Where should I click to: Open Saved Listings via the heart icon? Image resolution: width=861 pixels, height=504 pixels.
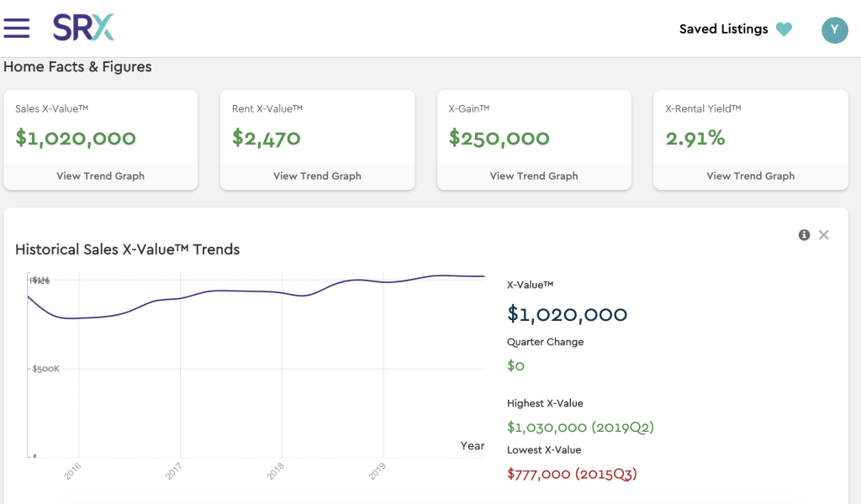coord(784,29)
